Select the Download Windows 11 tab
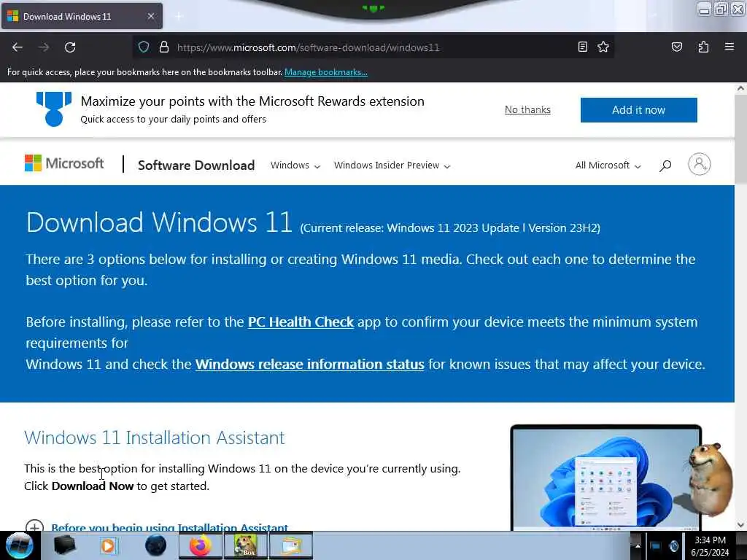The height and width of the screenshot is (560, 747). point(82,16)
